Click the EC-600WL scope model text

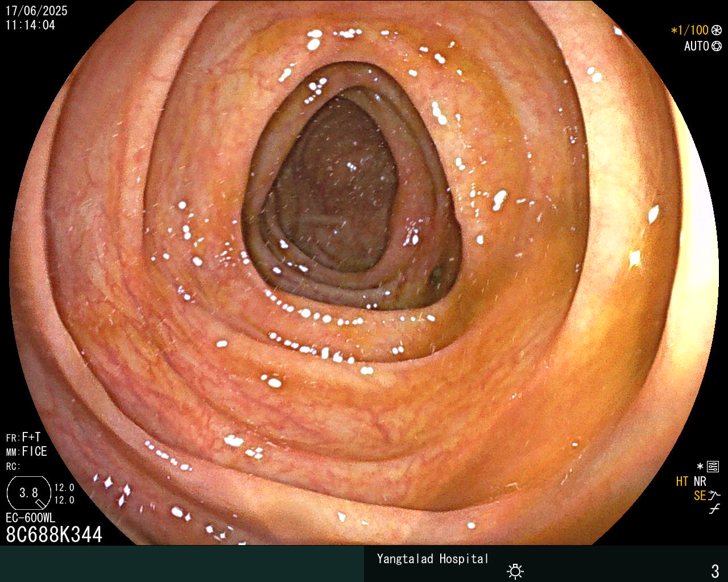31,518
